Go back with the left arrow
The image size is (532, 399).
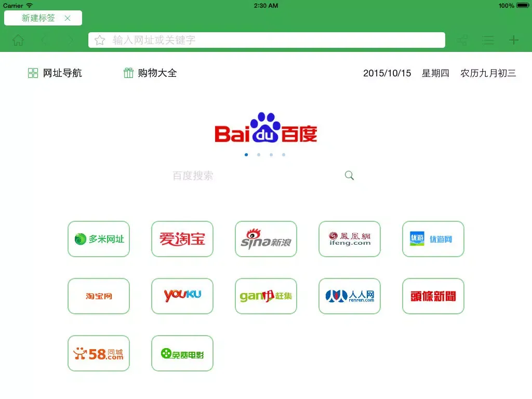(x=44, y=41)
